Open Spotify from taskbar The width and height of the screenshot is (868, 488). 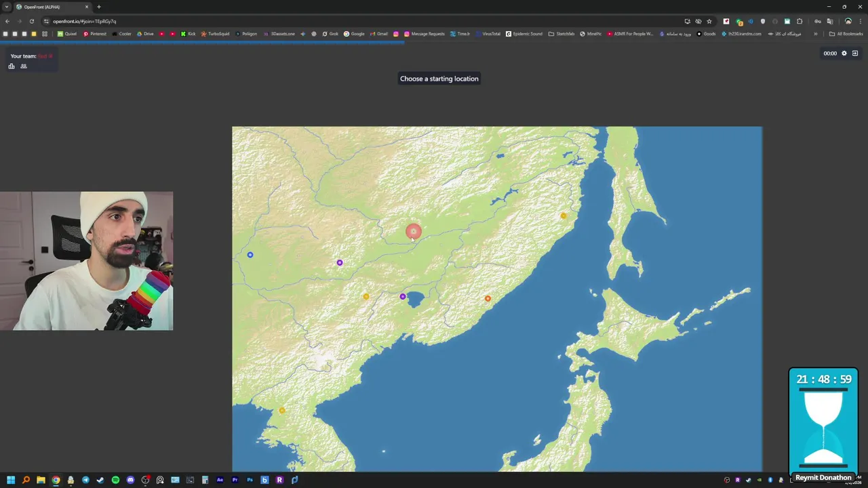click(x=115, y=480)
